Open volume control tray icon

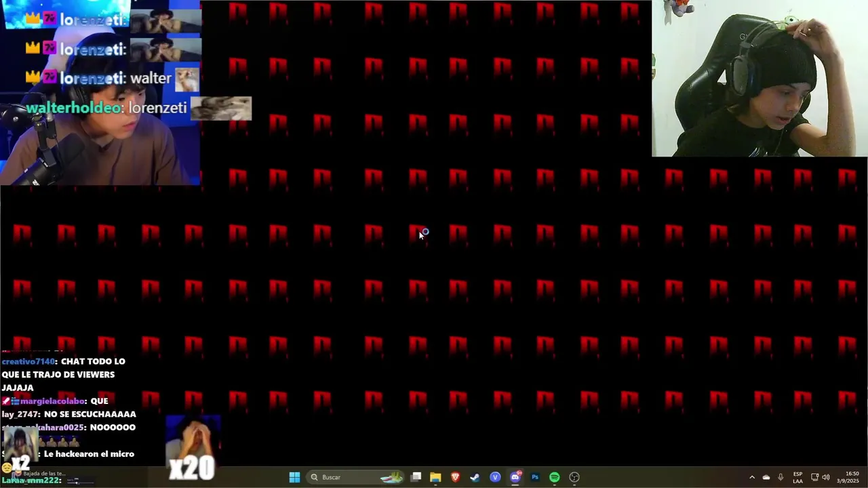[826, 477]
